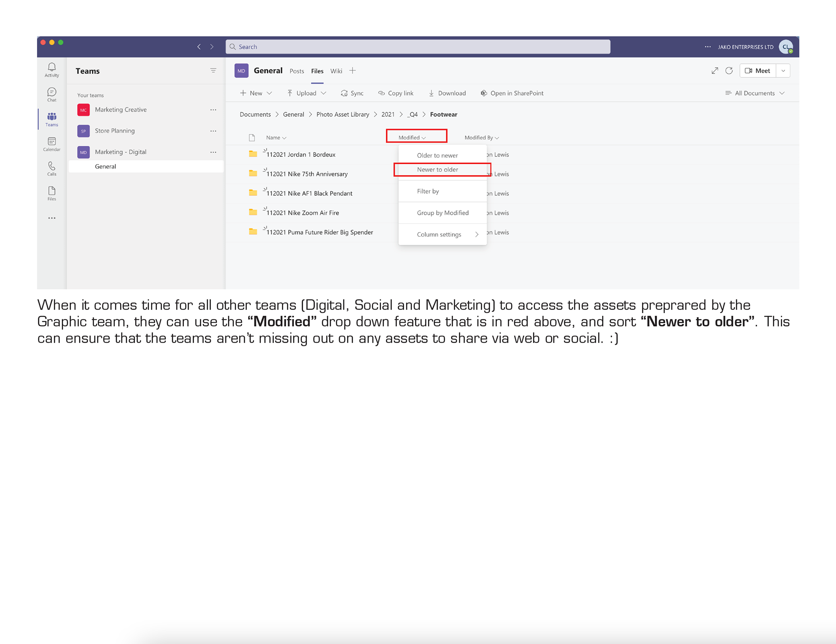Click the Marketing Creative MC avatar
Image resolution: width=836 pixels, height=644 pixels.
pyautogui.click(x=84, y=110)
